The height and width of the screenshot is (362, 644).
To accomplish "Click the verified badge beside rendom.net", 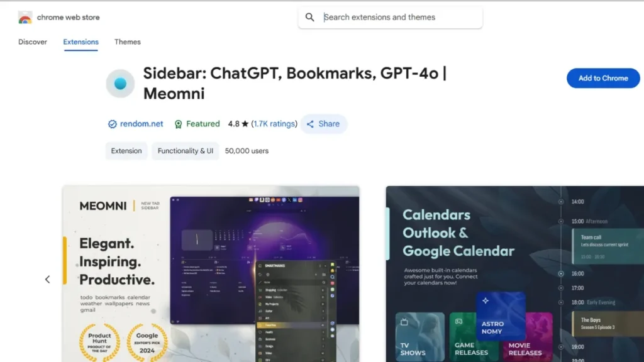I will coord(112,124).
